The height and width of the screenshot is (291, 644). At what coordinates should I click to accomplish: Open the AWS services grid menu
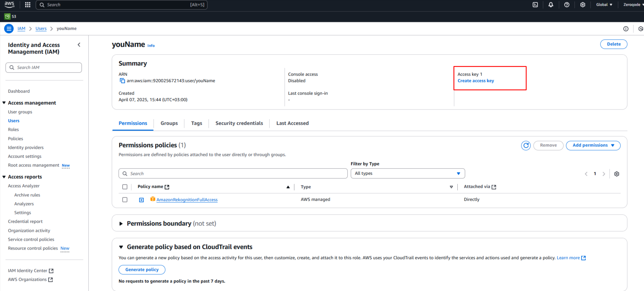[28, 5]
